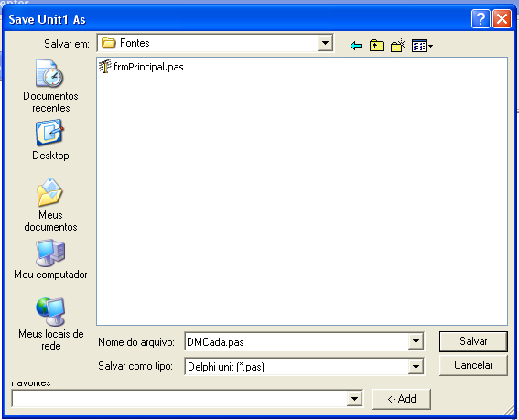Expand the Favorites dropdown arrow
This screenshot has height=420, width=519.
[x=354, y=398]
